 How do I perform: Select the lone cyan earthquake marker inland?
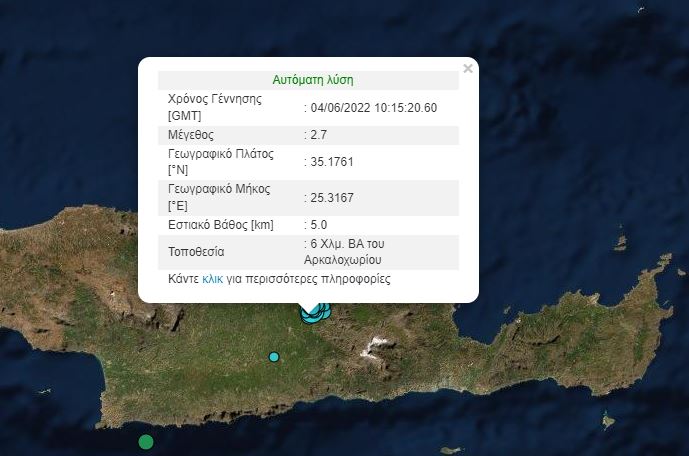274,357
